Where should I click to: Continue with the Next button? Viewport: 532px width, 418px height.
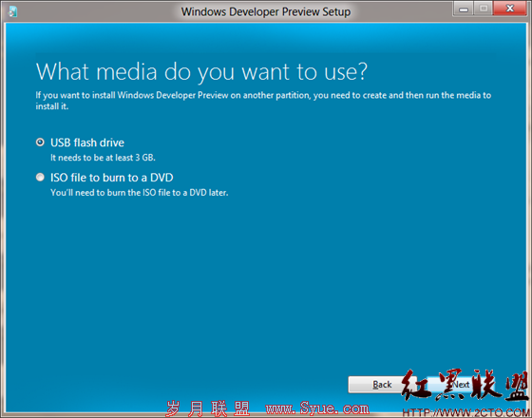(x=461, y=385)
